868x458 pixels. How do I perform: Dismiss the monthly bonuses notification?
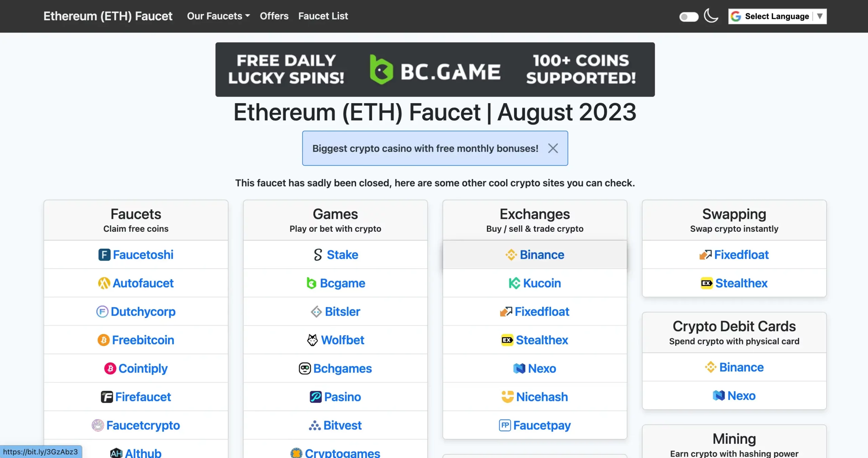553,148
